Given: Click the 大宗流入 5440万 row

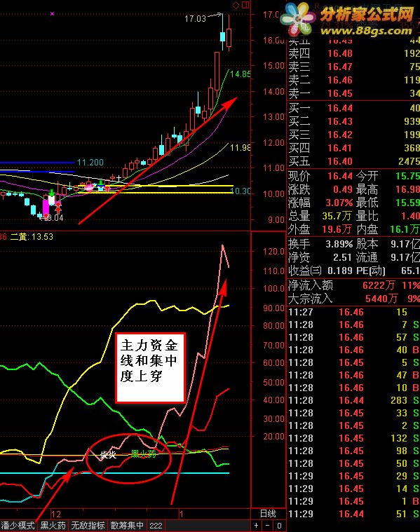Looking at the screenshot, I should click(354, 299).
